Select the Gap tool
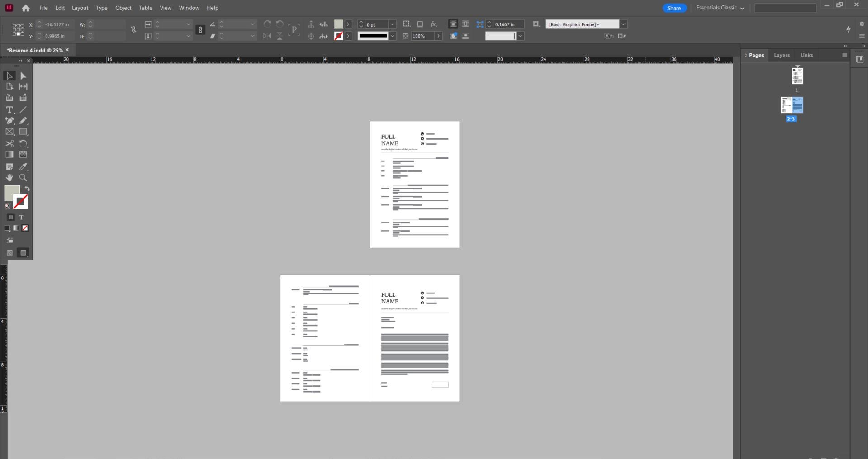 [23, 86]
